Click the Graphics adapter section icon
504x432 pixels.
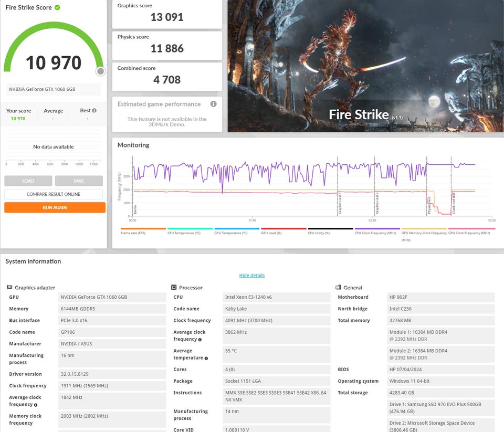coord(9,287)
